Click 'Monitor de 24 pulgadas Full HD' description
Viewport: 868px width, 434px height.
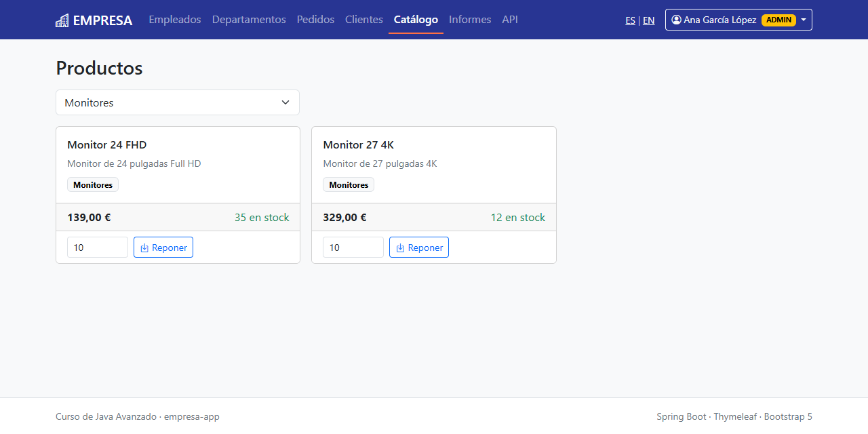pyautogui.click(x=134, y=163)
